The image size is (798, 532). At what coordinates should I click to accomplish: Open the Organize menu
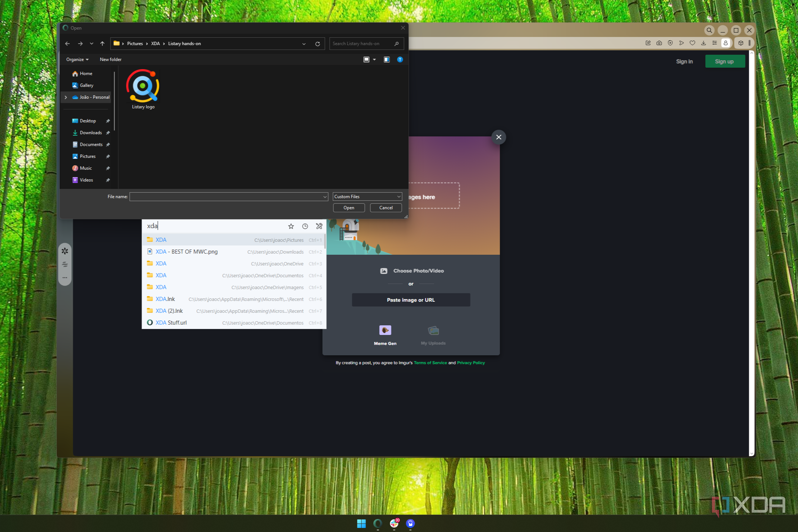pos(77,60)
